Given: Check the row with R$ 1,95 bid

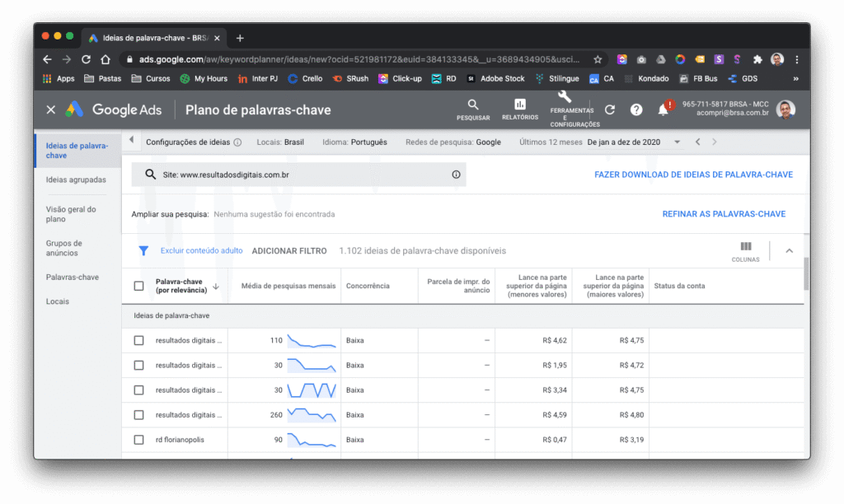Looking at the screenshot, I should click(138, 365).
